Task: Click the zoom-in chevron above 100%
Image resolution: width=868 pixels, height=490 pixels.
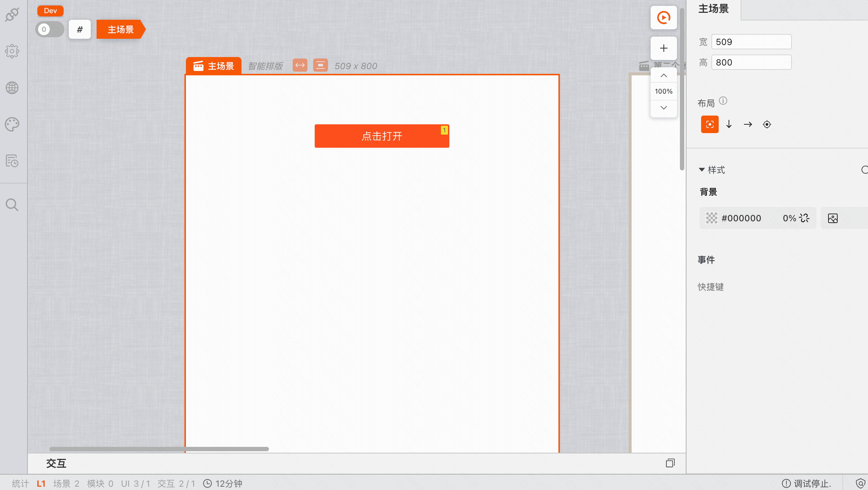Action: click(664, 75)
